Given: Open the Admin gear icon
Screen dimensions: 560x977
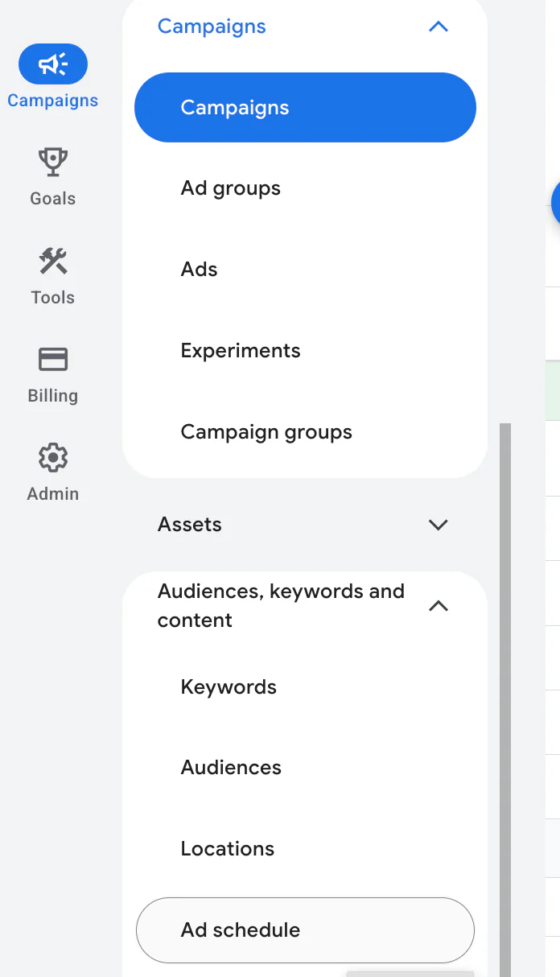Looking at the screenshot, I should coord(53,458).
